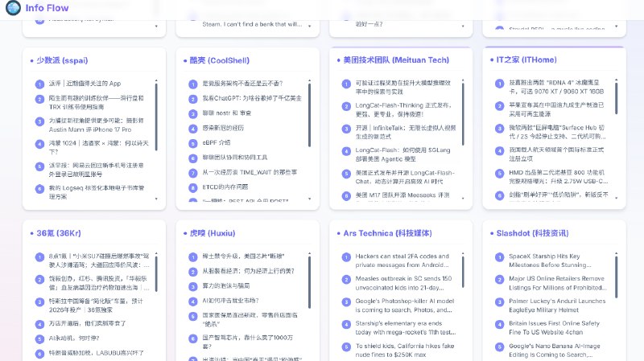The image size is (644, 361).
Task: Click number 8 badge beside ETCD的内存问题
Action: click(193, 188)
